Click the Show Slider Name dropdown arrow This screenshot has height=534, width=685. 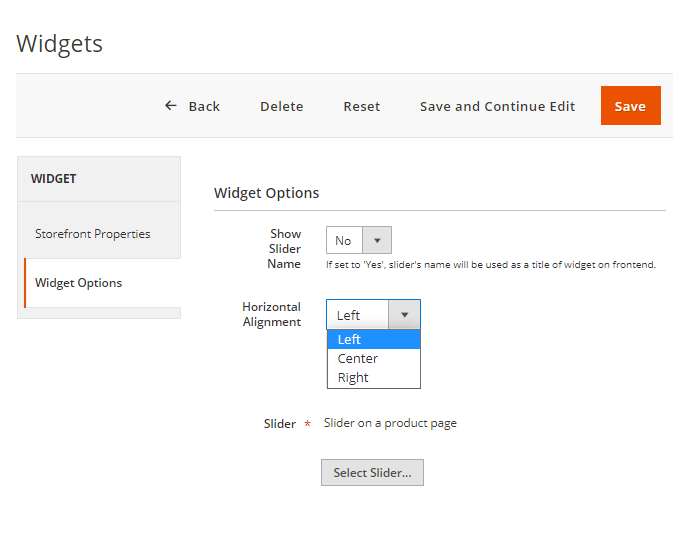click(377, 240)
